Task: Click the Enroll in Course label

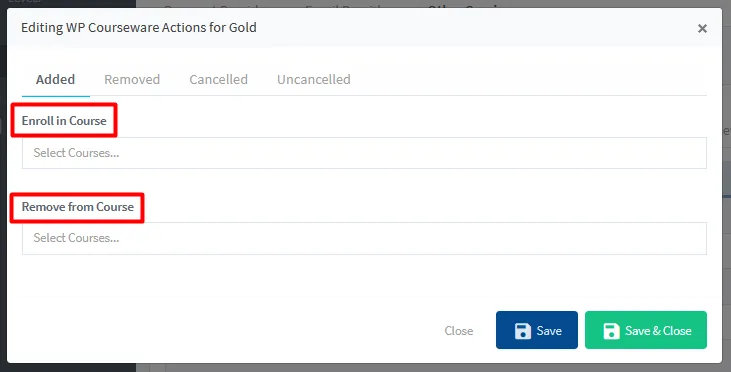Action: (x=64, y=121)
